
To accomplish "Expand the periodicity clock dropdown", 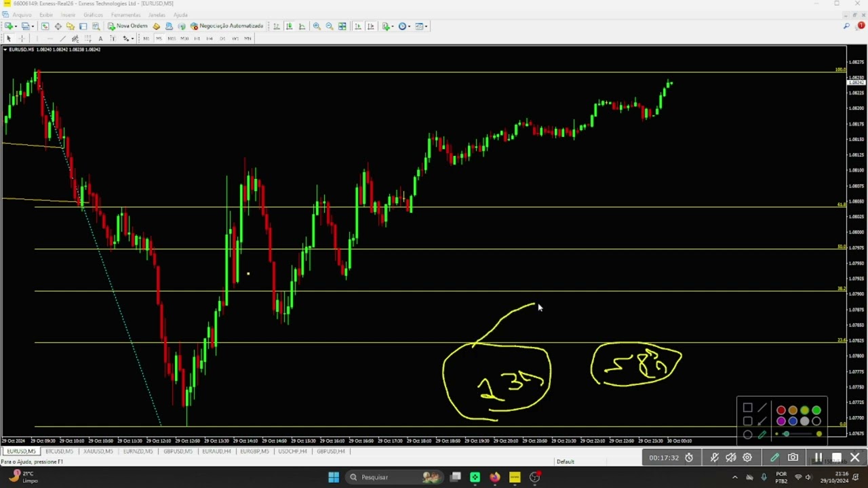I will click(x=410, y=26).
